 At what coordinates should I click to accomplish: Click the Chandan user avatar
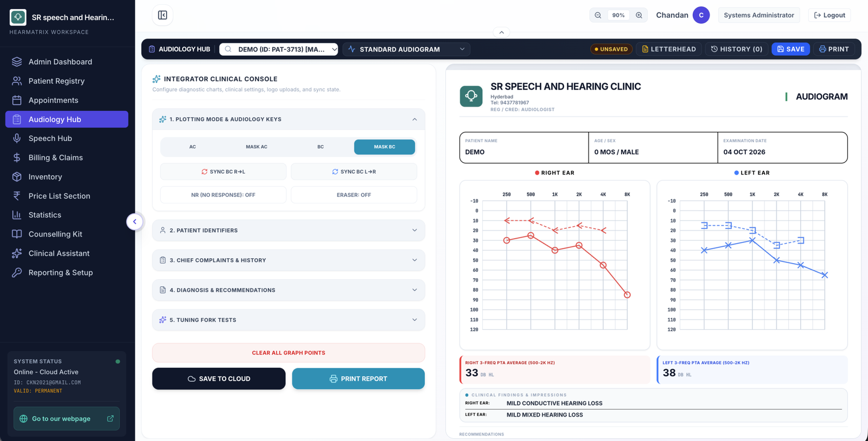[701, 15]
